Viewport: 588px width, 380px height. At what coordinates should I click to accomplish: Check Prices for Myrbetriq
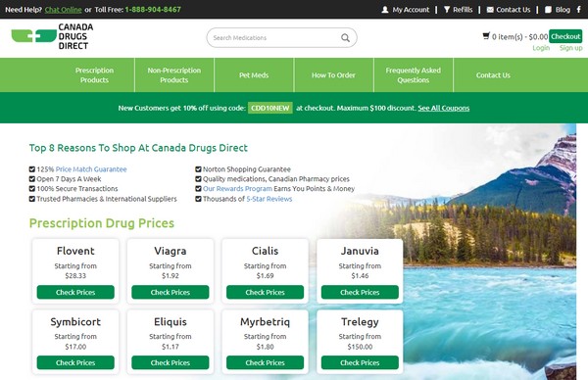tap(266, 362)
